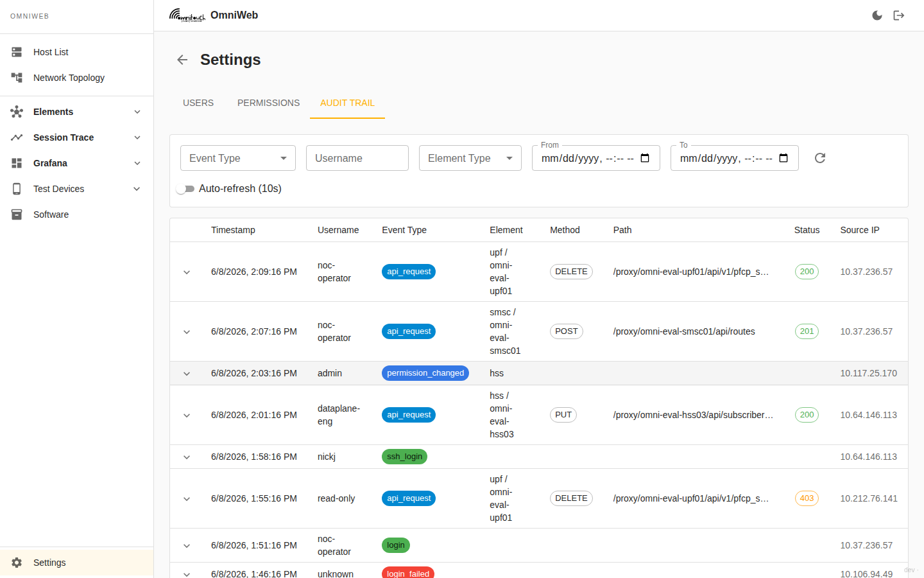Click the green login event badge
924x578 pixels.
tap(396, 545)
